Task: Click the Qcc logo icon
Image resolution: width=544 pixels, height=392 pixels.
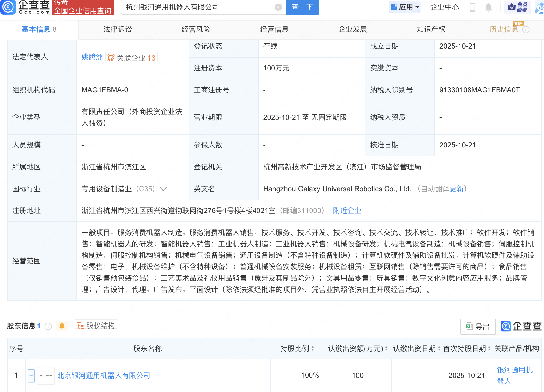Action: [8, 7]
